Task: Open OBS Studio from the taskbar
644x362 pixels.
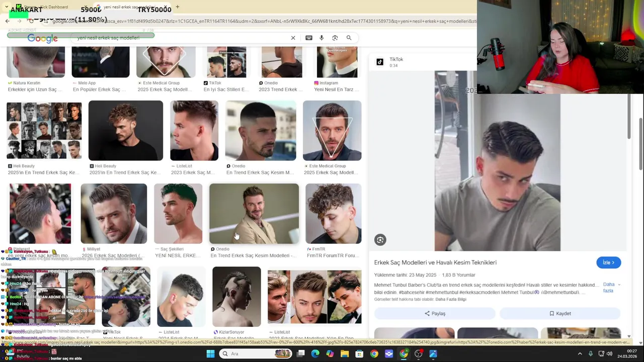Action: pyautogui.click(x=418, y=353)
